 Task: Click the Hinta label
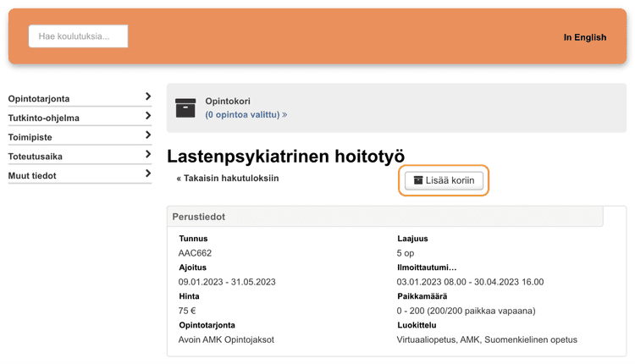click(x=189, y=296)
